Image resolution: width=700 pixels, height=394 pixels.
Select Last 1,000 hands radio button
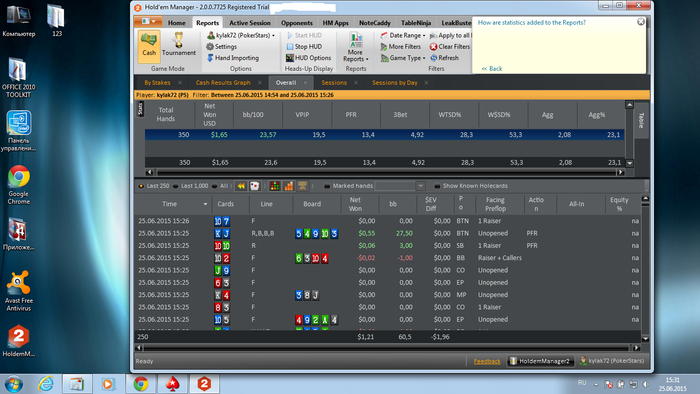(x=175, y=186)
